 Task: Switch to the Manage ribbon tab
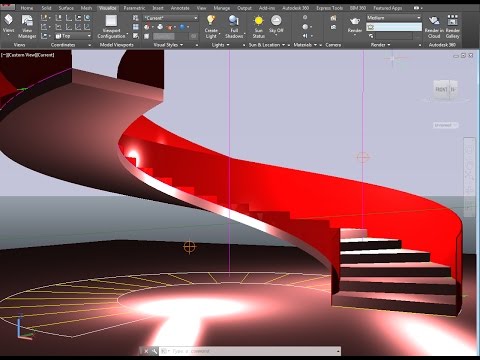click(x=222, y=8)
